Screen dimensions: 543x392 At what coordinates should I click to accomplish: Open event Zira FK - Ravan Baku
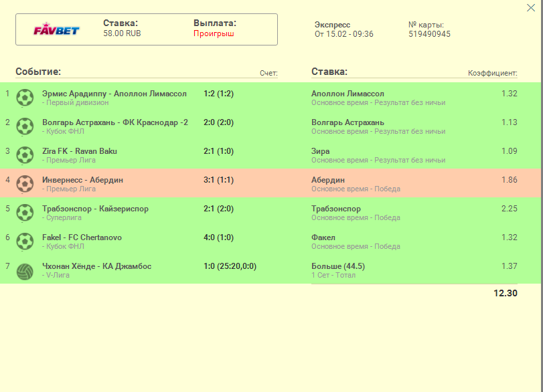tap(80, 151)
